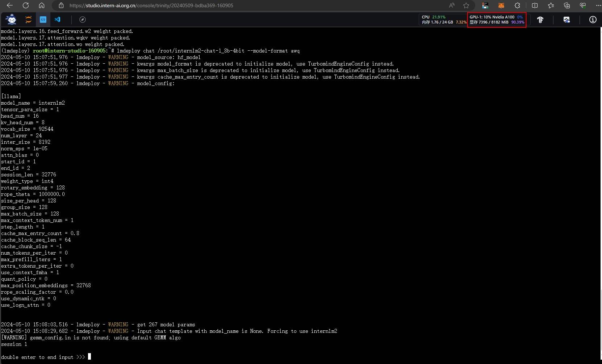Switch to JupyterLab view

28,20
